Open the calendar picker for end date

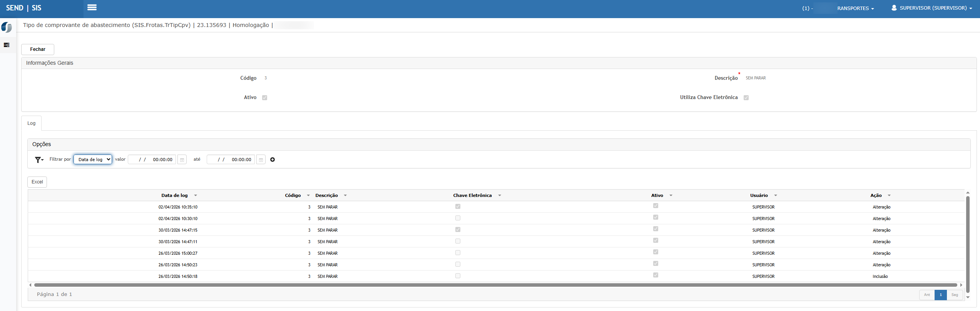pos(261,160)
